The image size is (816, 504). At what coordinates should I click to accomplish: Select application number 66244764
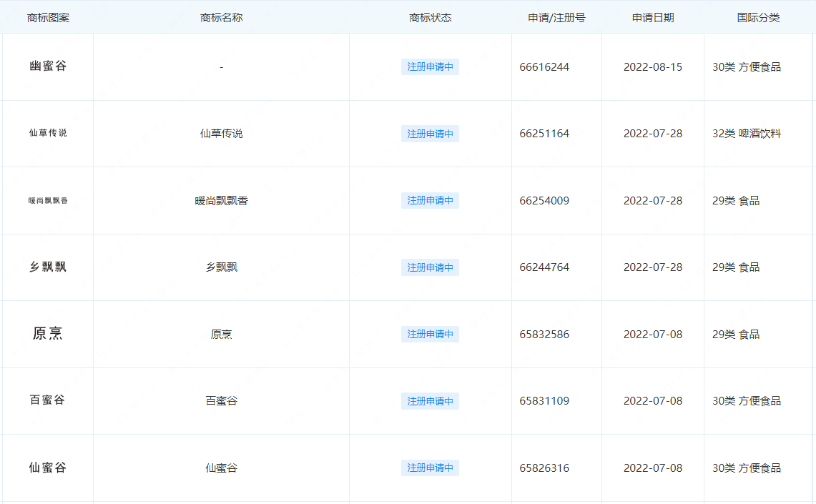tap(544, 267)
